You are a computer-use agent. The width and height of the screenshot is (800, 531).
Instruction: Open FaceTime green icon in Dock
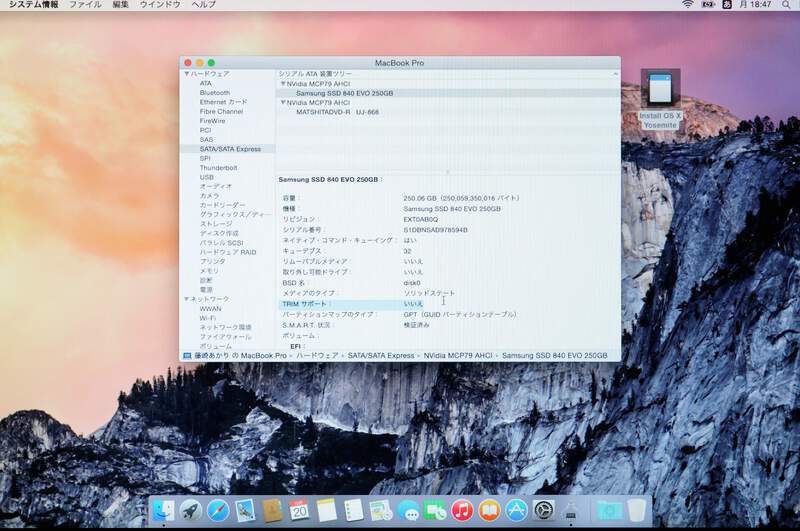(x=435, y=510)
